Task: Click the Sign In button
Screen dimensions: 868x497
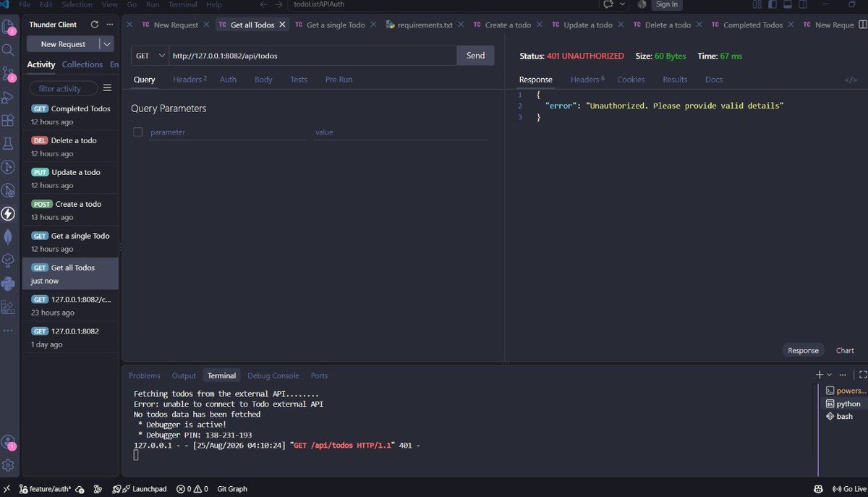Action: pyautogui.click(x=666, y=4)
